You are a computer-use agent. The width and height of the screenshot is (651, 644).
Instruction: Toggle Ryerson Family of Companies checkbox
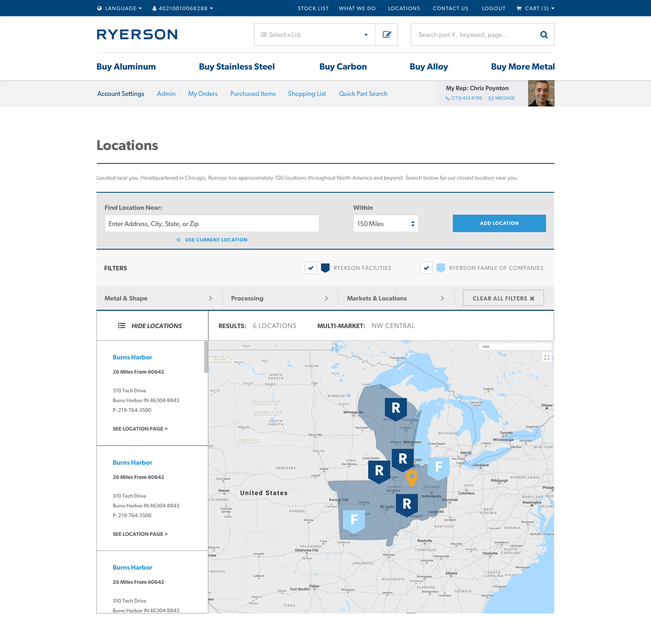426,268
